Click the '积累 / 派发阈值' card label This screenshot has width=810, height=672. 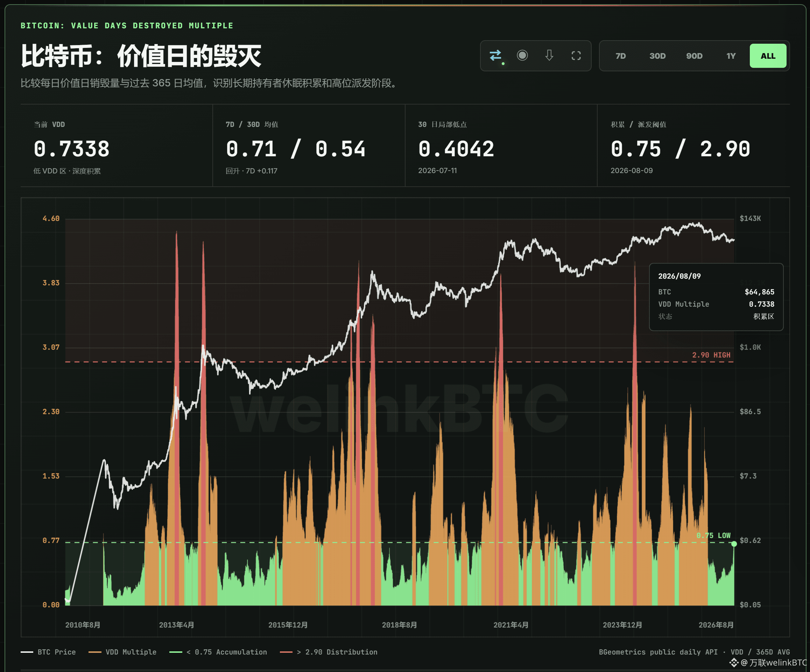click(x=638, y=124)
